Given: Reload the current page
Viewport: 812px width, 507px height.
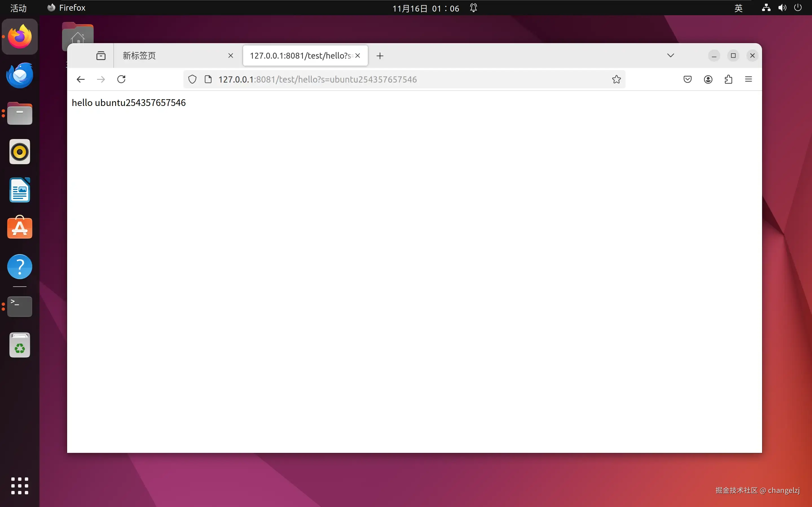Looking at the screenshot, I should pos(121,79).
